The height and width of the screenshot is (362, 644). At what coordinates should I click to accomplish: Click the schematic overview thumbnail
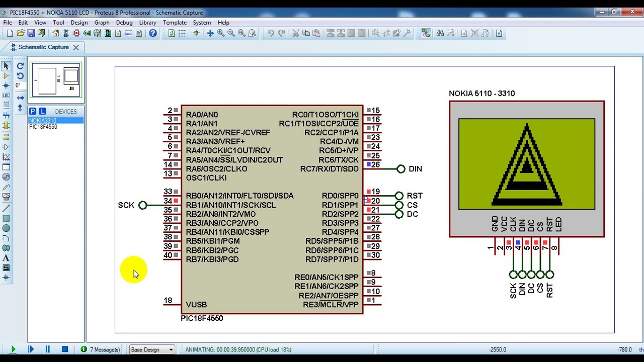56,80
